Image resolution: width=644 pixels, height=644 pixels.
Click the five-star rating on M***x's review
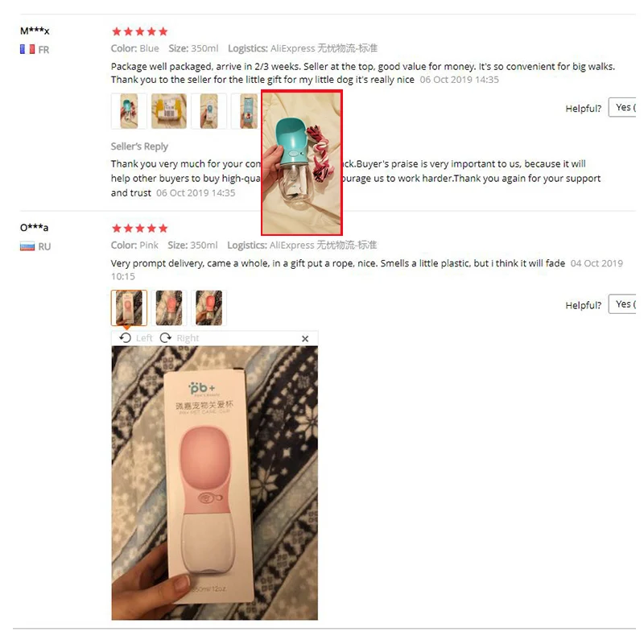click(140, 31)
